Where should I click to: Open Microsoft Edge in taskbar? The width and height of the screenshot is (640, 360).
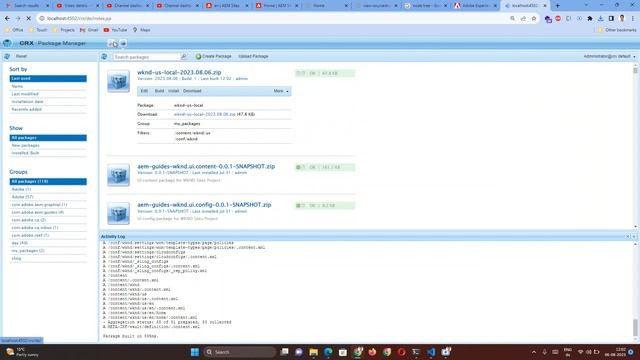[328, 352]
